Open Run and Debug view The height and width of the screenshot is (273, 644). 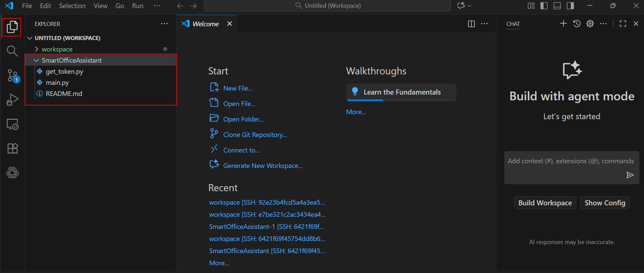(x=12, y=100)
